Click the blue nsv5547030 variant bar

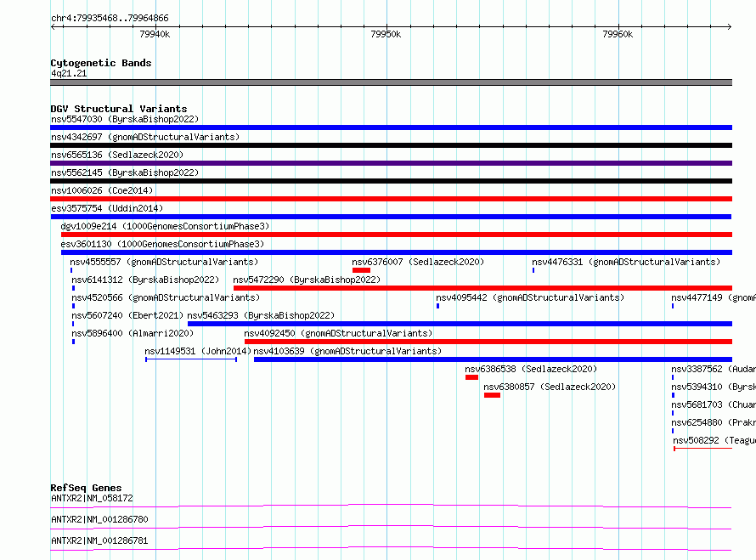click(391, 127)
